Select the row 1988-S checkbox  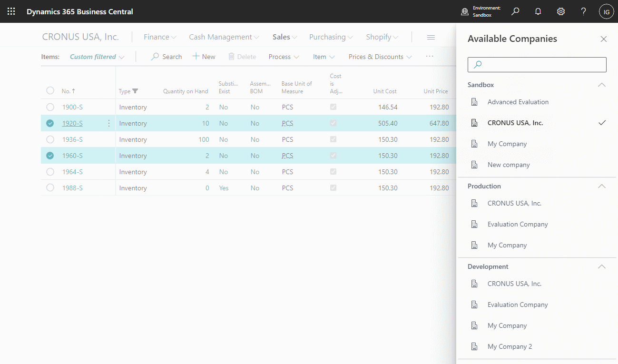[x=50, y=188]
